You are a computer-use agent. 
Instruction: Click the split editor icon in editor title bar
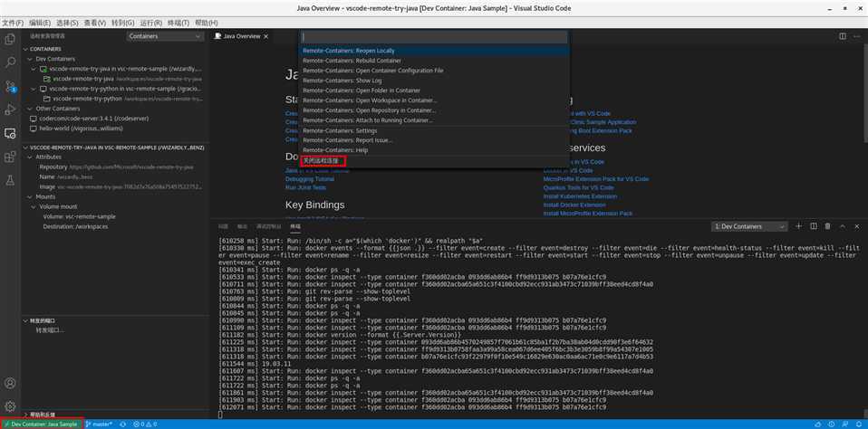pos(843,36)
